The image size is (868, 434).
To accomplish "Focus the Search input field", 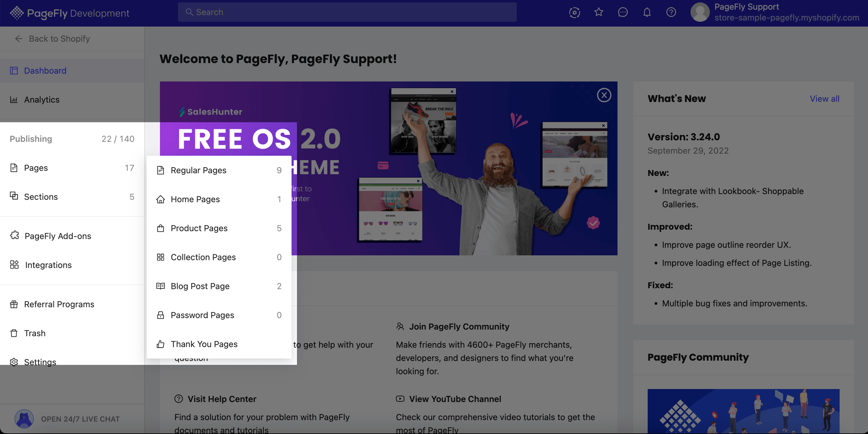I will click(347, 12).
